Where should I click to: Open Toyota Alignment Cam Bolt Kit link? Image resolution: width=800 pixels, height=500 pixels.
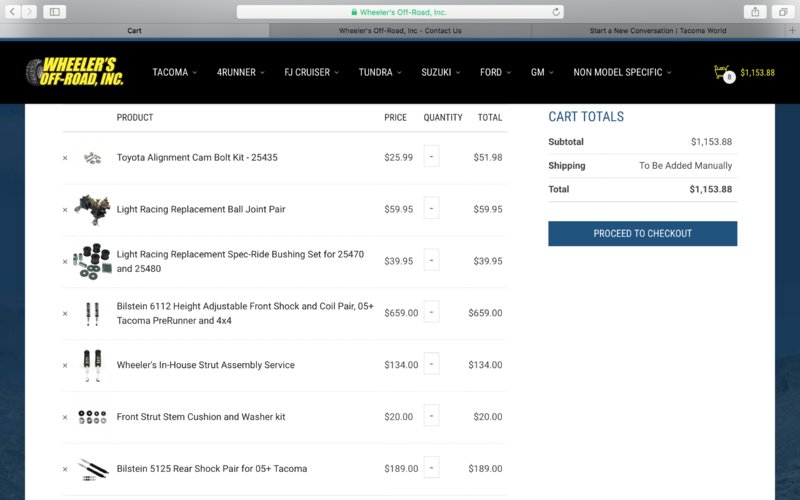(x=197, y=158)
